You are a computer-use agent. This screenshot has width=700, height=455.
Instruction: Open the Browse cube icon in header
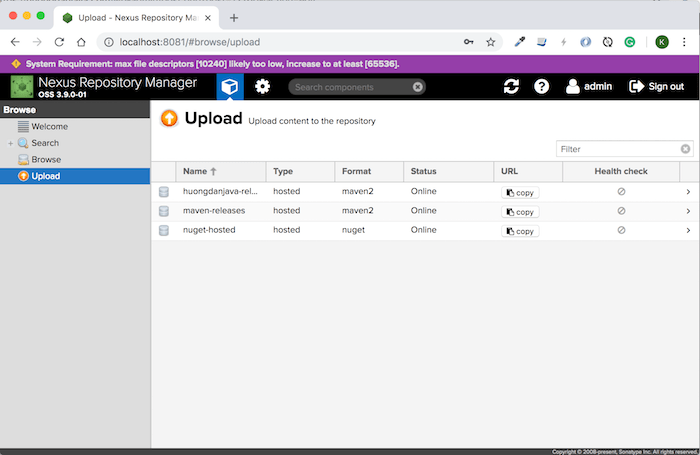pos(230,86)
